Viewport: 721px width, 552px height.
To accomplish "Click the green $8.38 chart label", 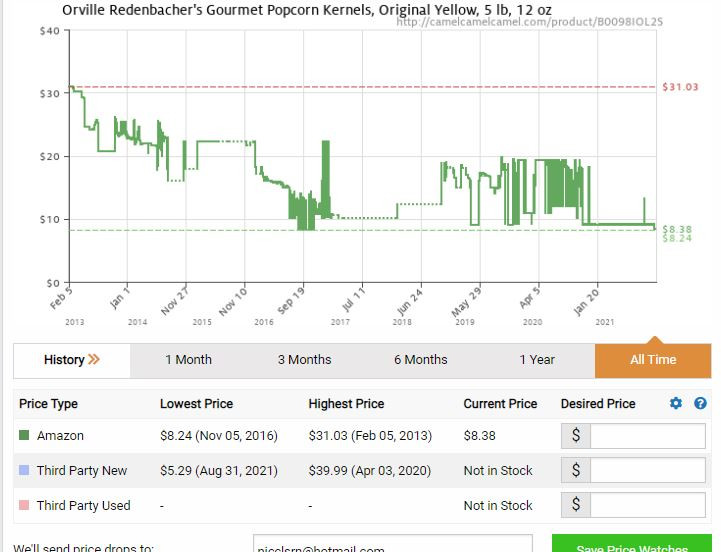I will pos(677,229).
